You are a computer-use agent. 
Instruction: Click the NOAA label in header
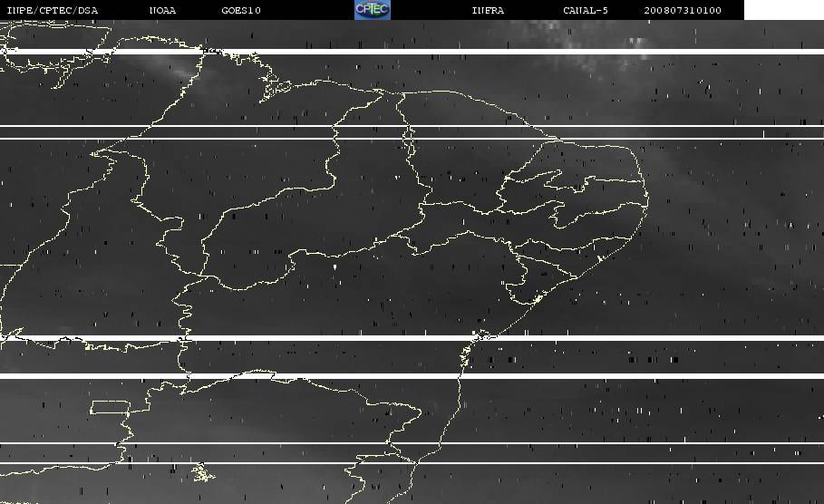tap(162, 10)
